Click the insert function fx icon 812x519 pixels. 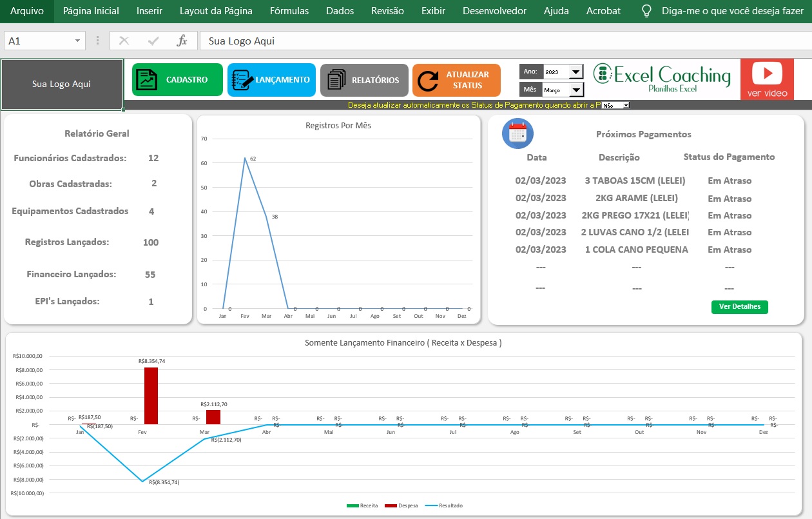coord(182,41)
